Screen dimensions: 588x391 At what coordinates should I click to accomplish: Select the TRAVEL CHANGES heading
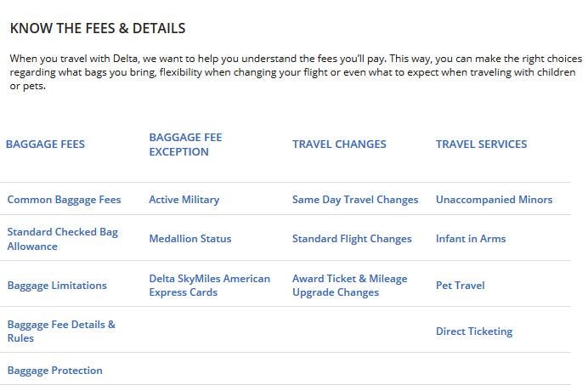339,144
